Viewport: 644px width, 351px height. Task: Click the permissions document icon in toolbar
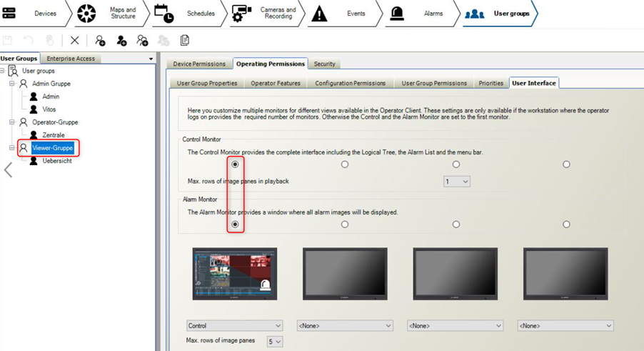coord(185,41)
